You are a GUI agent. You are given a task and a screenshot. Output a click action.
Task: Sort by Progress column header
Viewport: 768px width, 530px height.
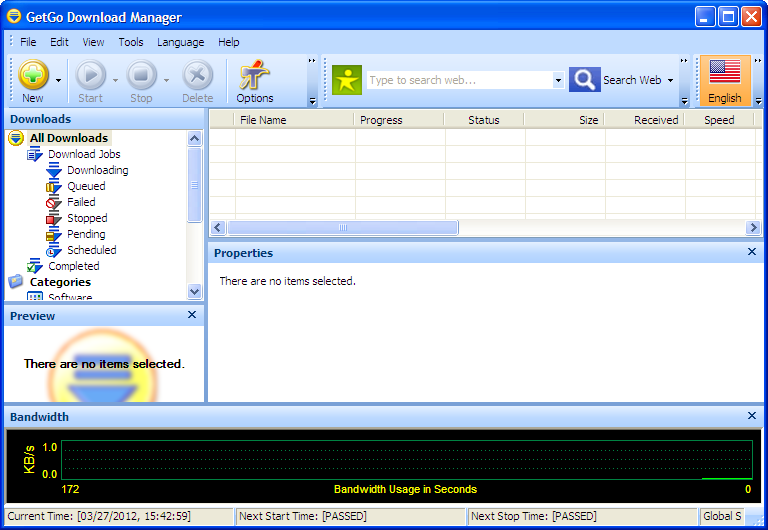[381, 120]
